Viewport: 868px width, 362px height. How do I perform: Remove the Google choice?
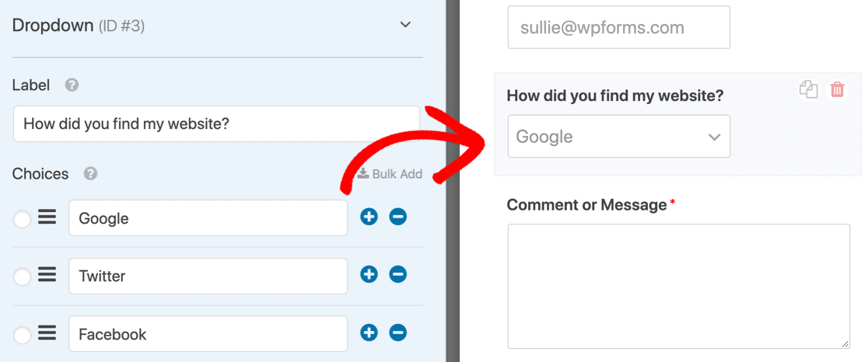click(x=398, y=217)
